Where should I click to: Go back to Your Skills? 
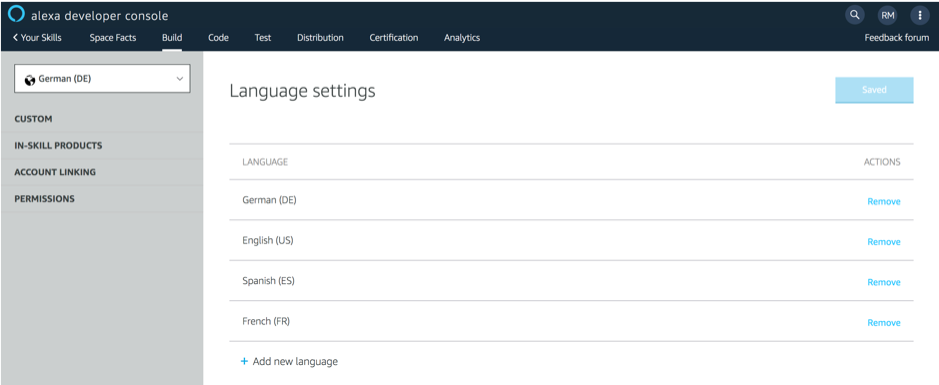pos(37,38)
